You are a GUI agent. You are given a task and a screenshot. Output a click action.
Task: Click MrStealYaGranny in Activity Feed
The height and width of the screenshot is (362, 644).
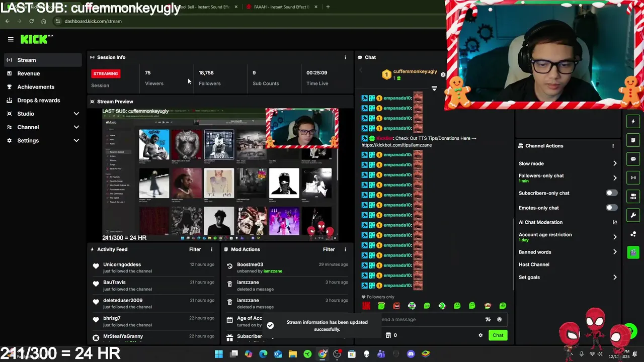click(x=123, y=336)
